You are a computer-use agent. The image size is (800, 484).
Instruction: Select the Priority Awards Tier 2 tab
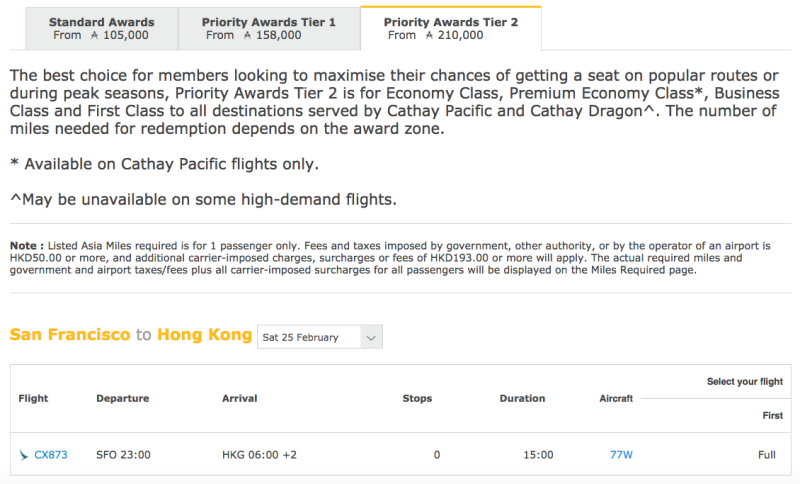click(x=451, y=29)
